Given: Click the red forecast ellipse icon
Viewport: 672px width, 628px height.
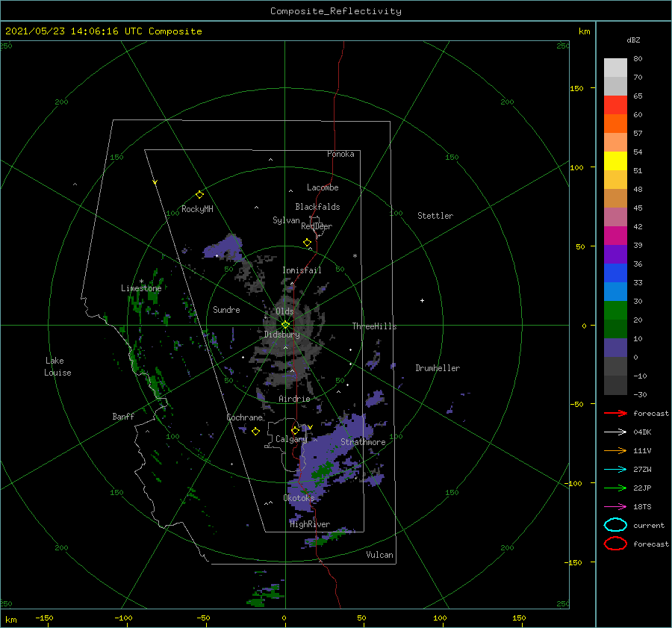Looking at the screenshot, I should point(615,544).
